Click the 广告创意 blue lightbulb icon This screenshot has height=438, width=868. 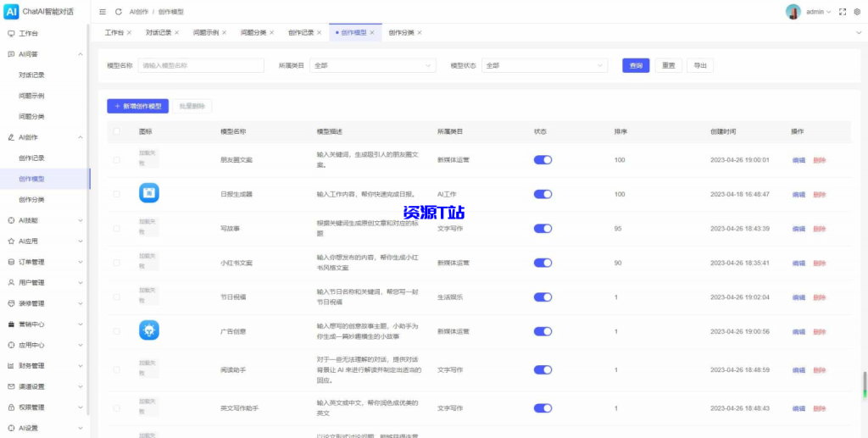pyautogui.click(x=149, y=330)
